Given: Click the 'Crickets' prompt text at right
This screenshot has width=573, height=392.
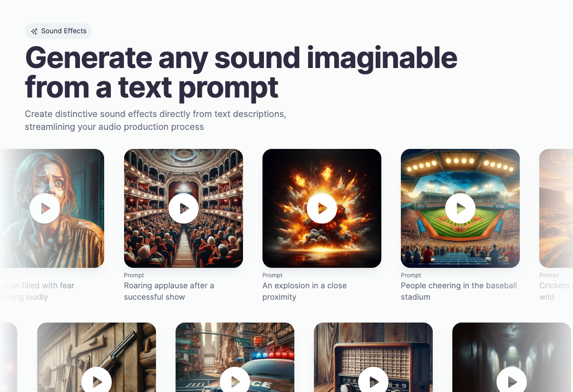Looking at the screenshot, I should [x=554, y=285].
